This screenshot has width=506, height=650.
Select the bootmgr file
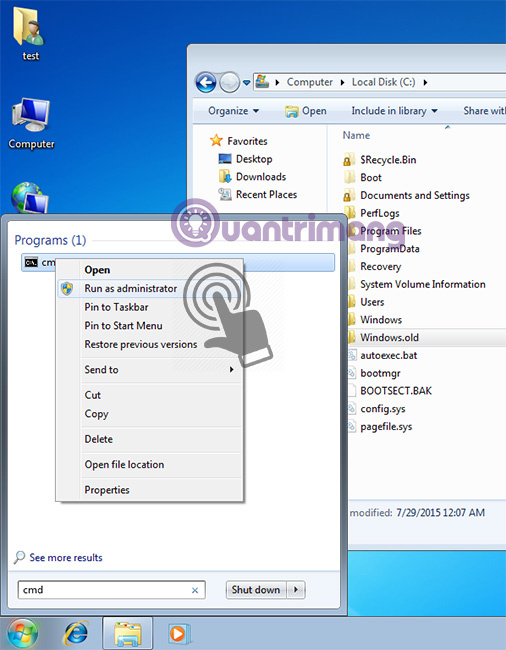(373, 373)
